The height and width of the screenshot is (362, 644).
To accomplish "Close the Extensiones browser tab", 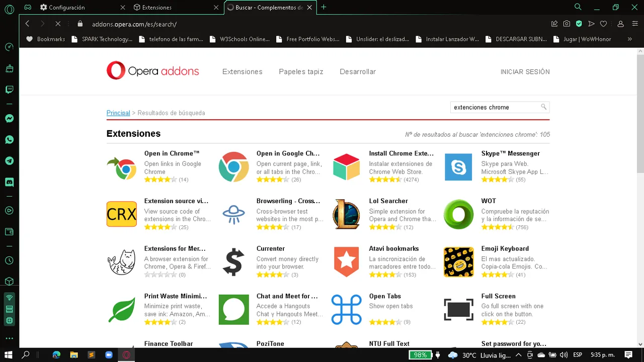I will pos(216,8).
